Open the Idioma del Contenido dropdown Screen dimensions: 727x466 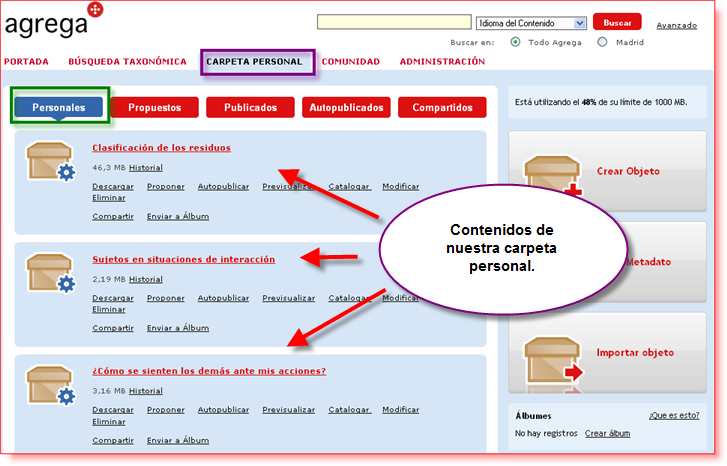(531, 23)
